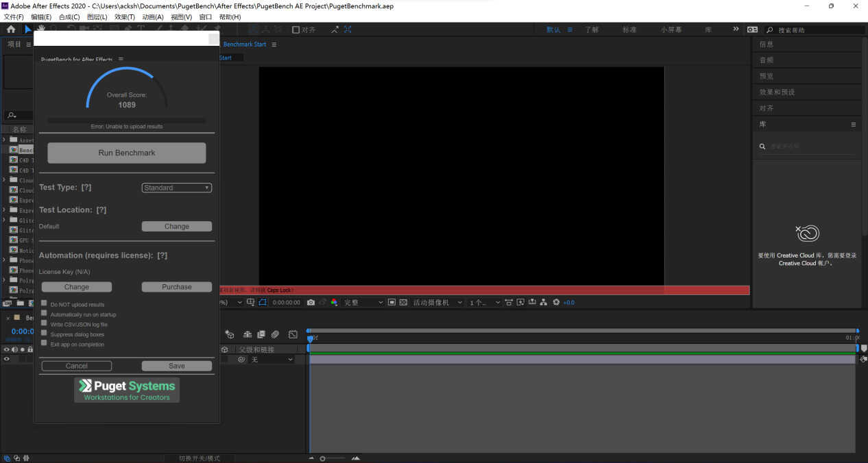Click the workspace sync icon left of search help
The image size is (868, 463).
[x=752, y=29]
